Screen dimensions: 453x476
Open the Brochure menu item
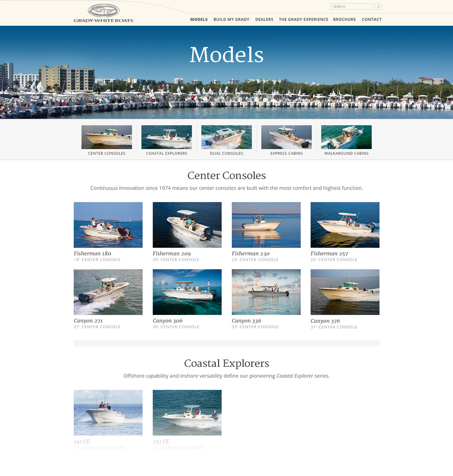click(344, 20)
